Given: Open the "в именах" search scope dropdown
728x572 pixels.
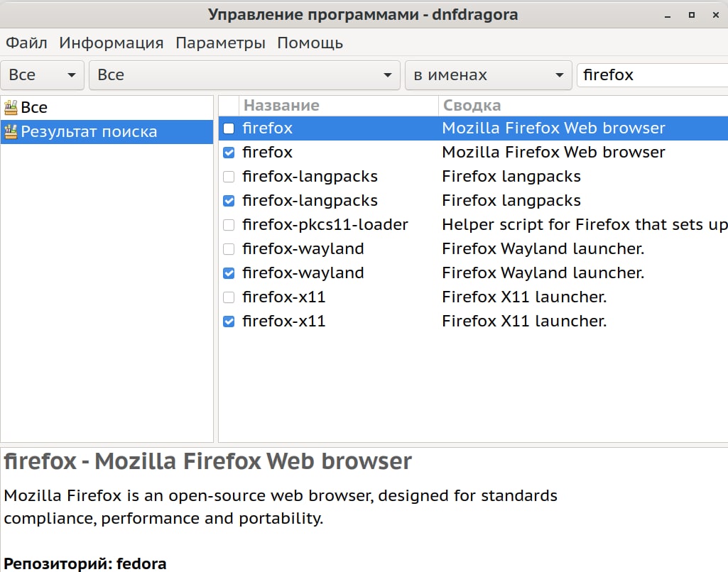Looking at the screenshot, I should (488, 75).
